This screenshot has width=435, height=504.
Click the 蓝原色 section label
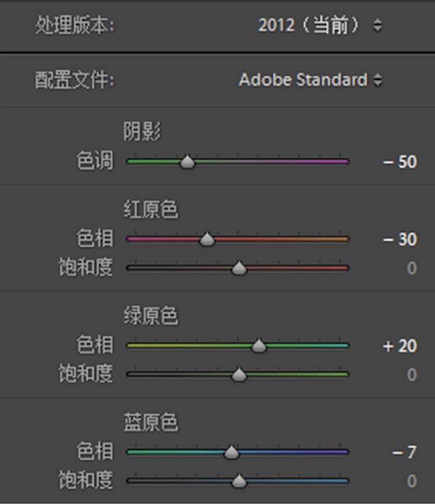pyautogui.click(x=151, y=423)
